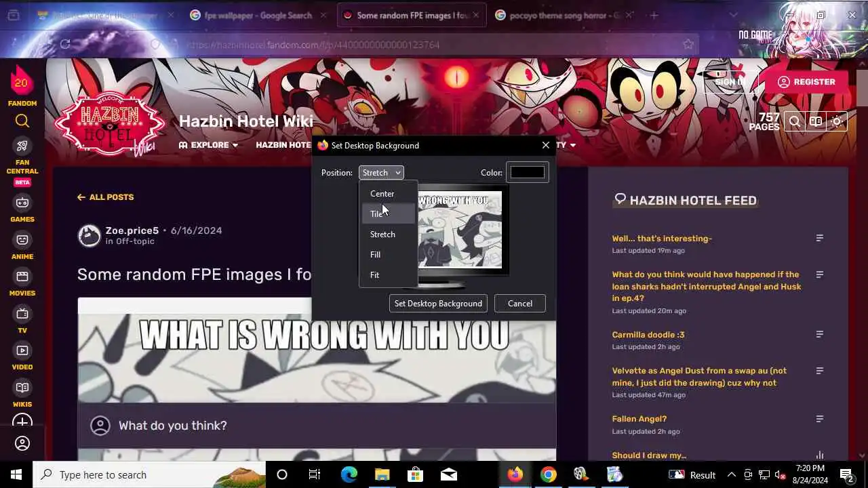Viewport: 868px width, 488px height.
Task: Open 'Velvette as Angel Dust' feed post
Action: [699, 377]
